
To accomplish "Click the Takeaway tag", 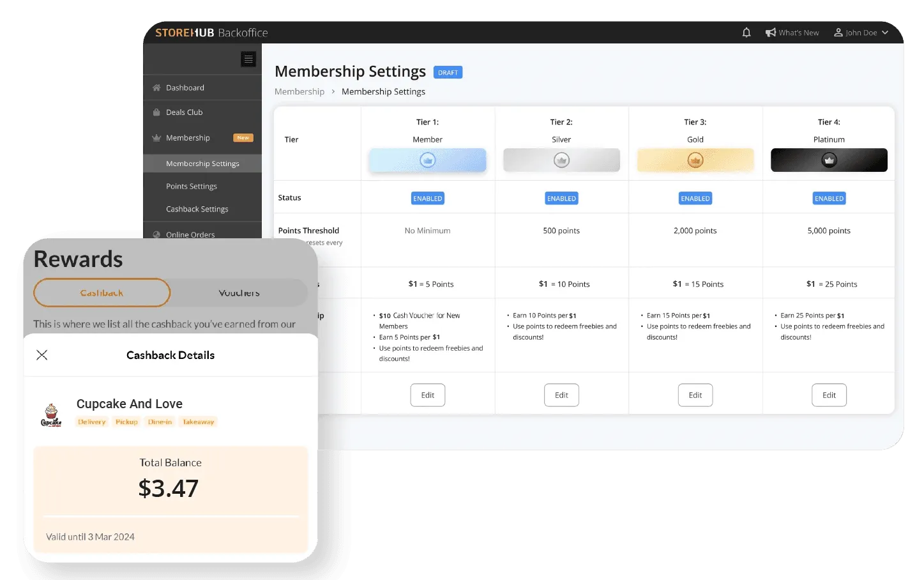I will click(199, 422).
